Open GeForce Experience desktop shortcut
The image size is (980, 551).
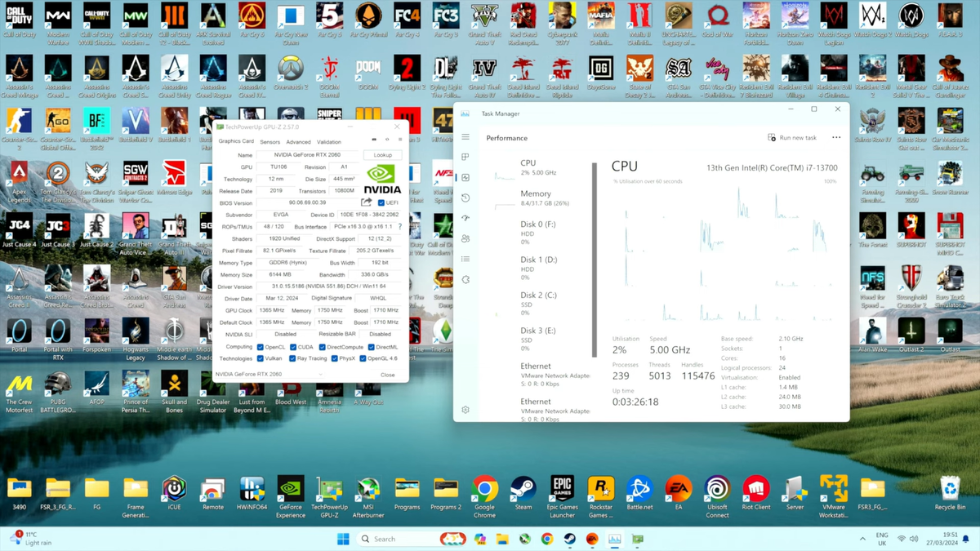coord(291,497)
